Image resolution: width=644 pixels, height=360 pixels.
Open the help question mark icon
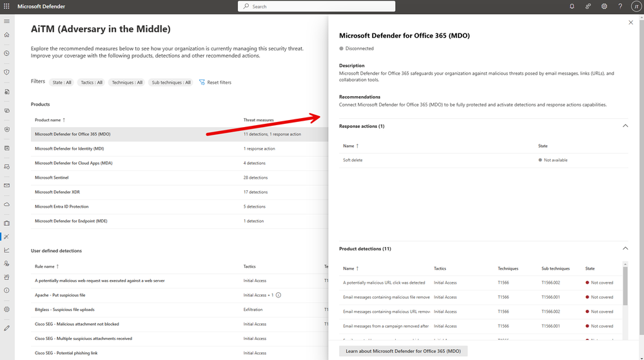pyautogui.click(x=620, y=6)
